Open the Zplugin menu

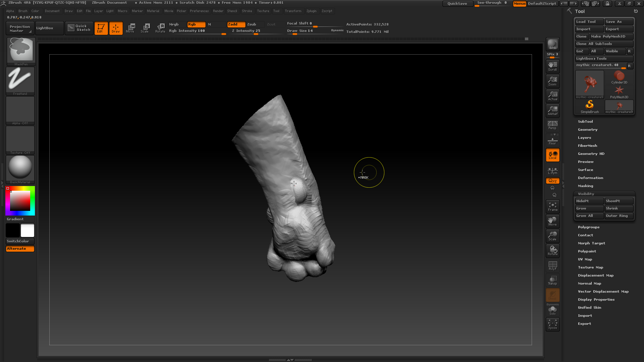point(311,11)
